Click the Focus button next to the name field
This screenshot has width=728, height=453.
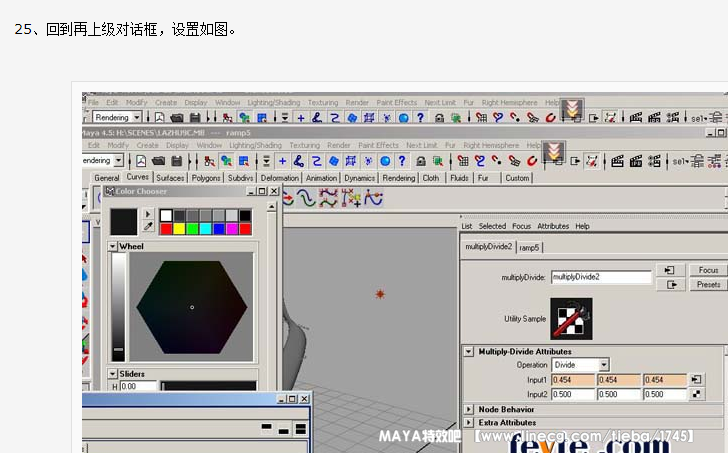click(708, 270)
